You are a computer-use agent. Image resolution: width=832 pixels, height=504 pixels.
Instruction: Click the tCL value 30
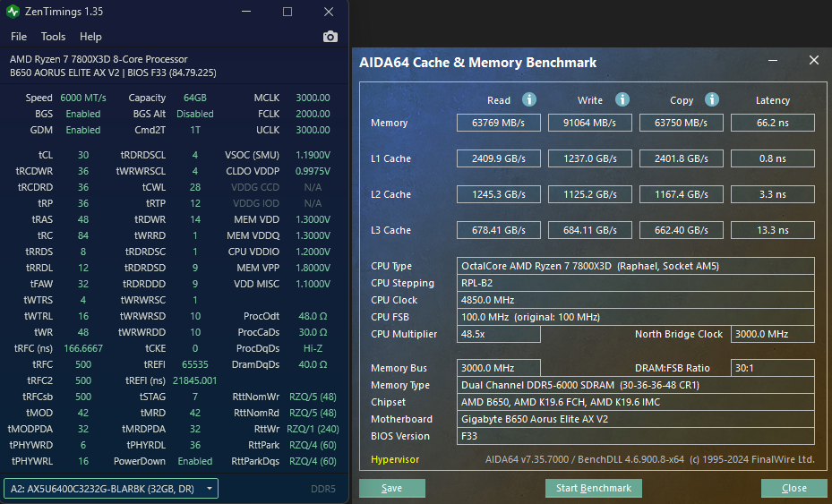click(82, 155)
